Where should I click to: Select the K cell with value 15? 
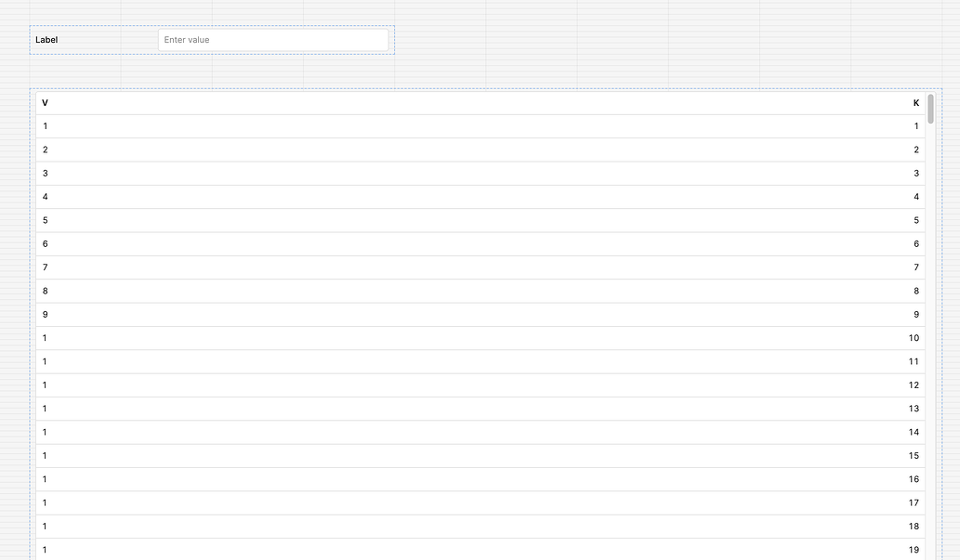[914, 456]
